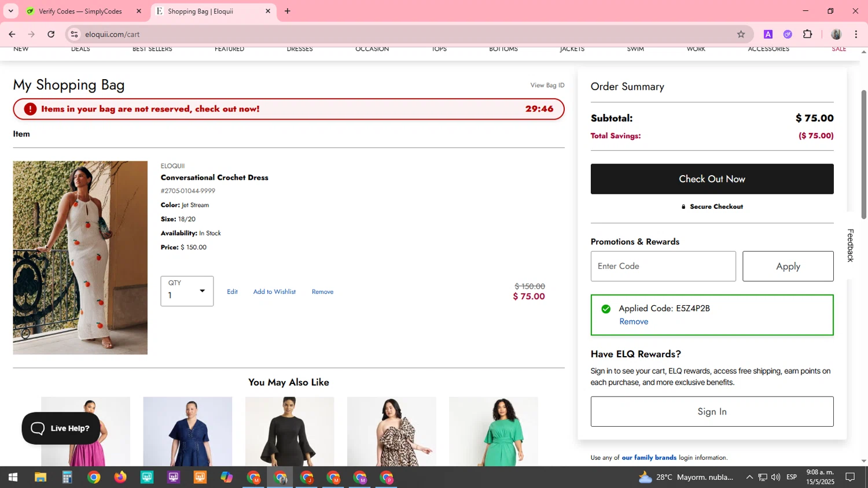
Task: Open Calculator from the taskbar
Action: point(67,478)
